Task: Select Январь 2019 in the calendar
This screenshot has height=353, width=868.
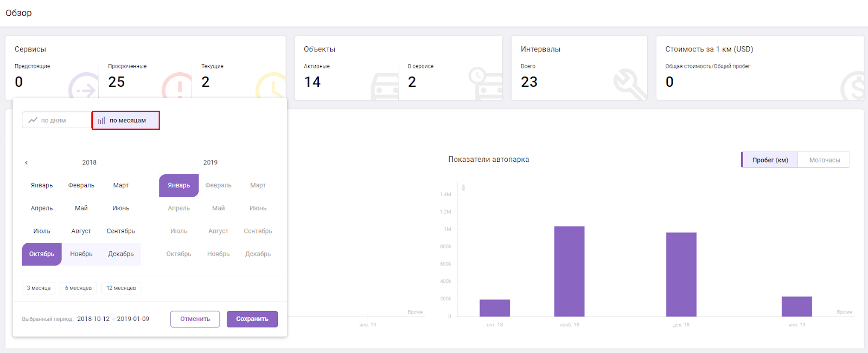Action: point(178,186)
